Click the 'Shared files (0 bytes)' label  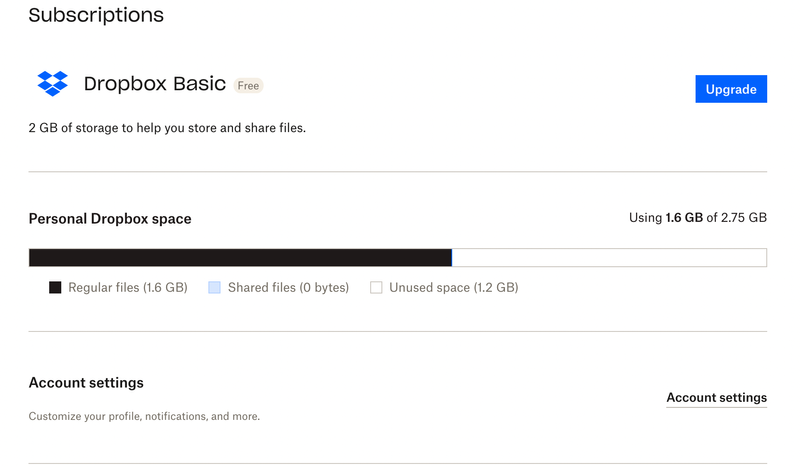point(288,288)
